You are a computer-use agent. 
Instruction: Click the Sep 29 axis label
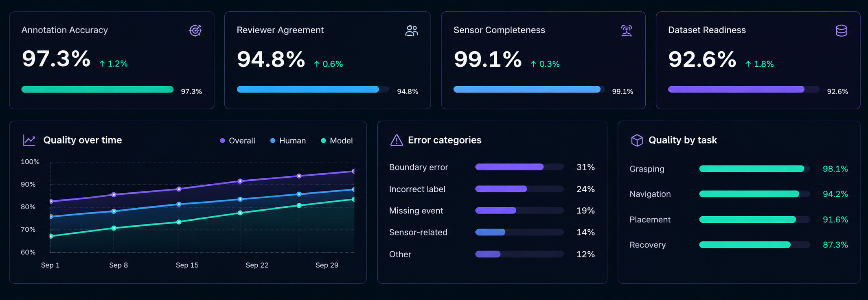click(x=327, y=265)
